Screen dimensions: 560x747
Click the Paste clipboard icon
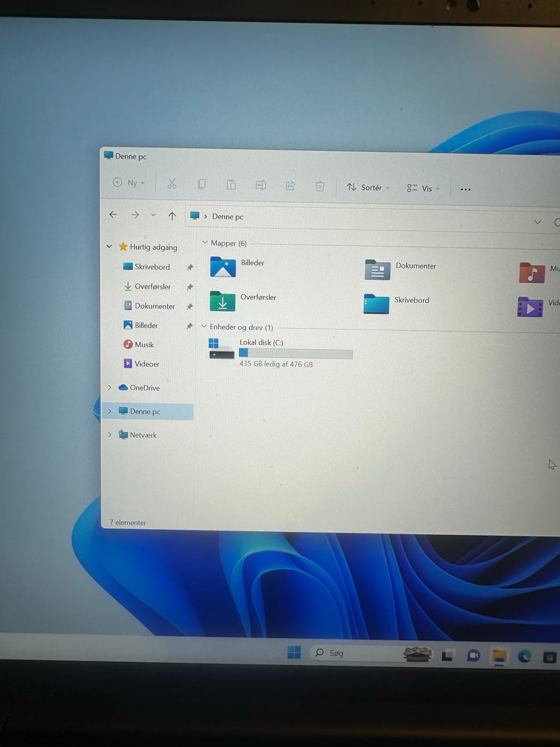(x=231, y=184)
